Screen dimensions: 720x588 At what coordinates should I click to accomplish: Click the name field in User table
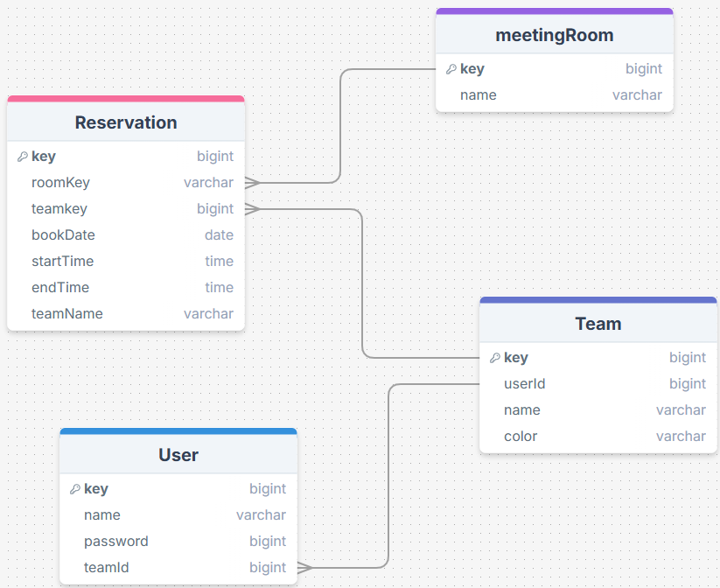point(178,515)
